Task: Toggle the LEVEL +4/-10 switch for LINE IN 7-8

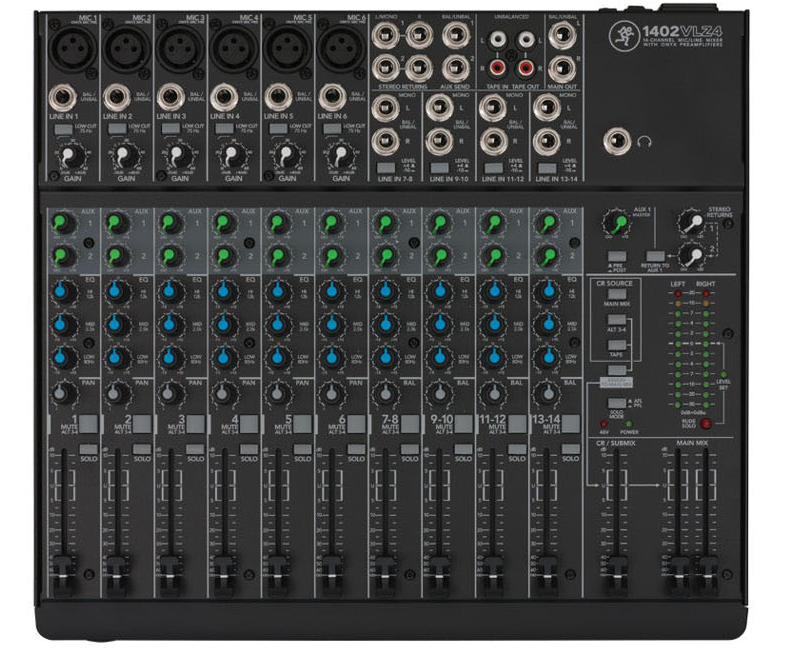Action: [x=386, y=168]
